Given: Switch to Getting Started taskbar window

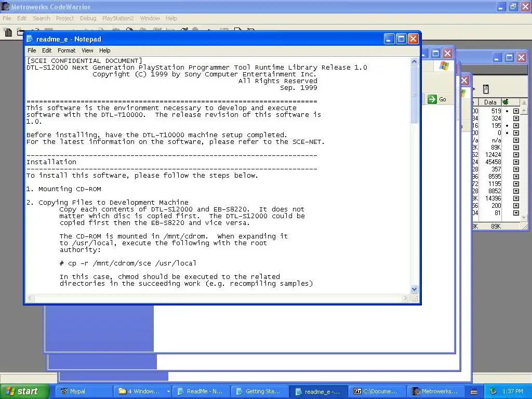Looking at the screenshot, I should 260,391.
